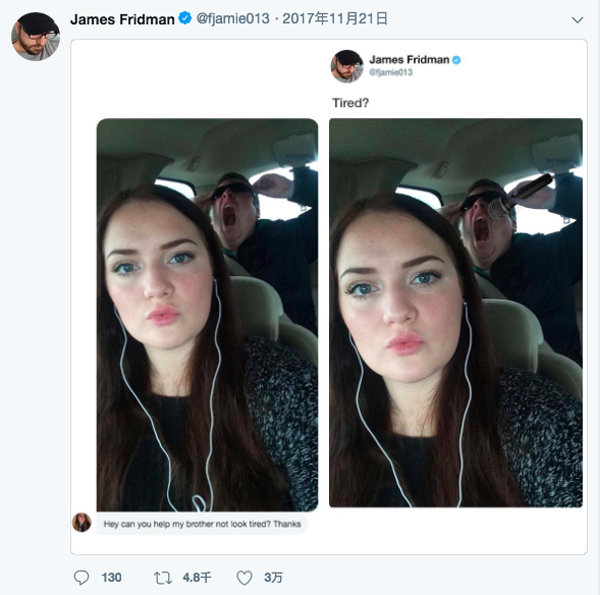Image resolution: width=600 pixels, height=595 pixels.
Task: Click the verified badge inside the embedded image
Action: (x=457, y=60)
